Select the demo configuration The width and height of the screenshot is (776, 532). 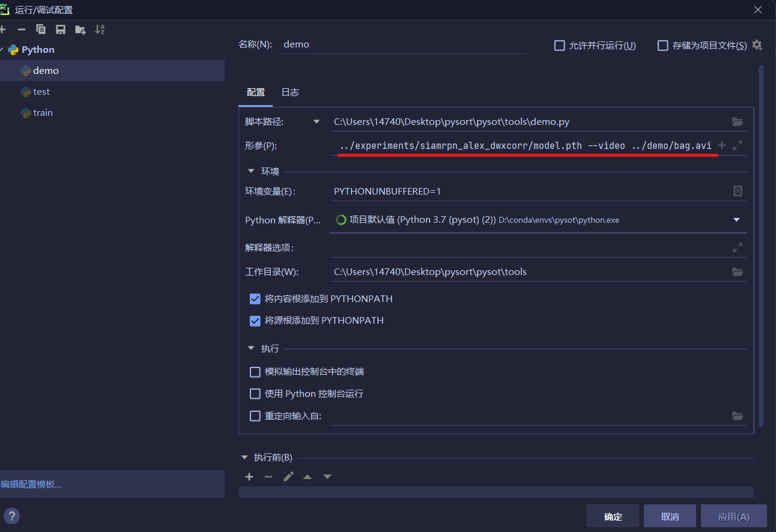(x=112, y=71)
